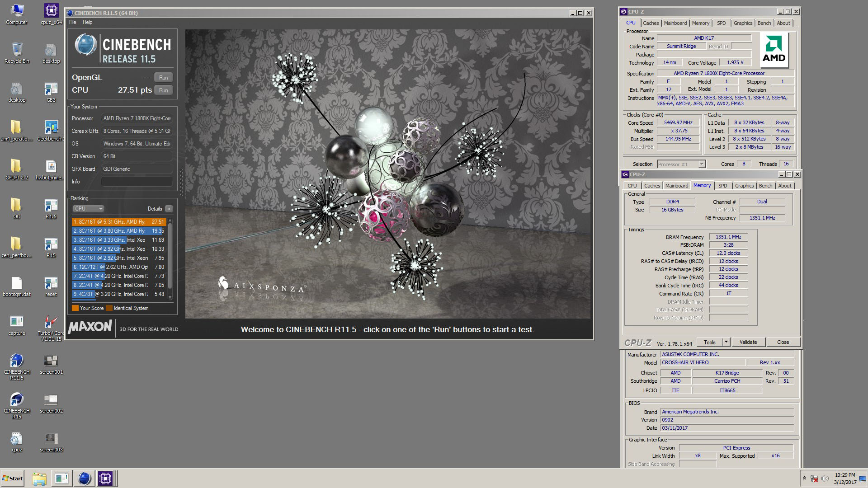Open the Processor #1 selection dropdown
Viewport: 868px width, 488px height.
coord(681,164)
